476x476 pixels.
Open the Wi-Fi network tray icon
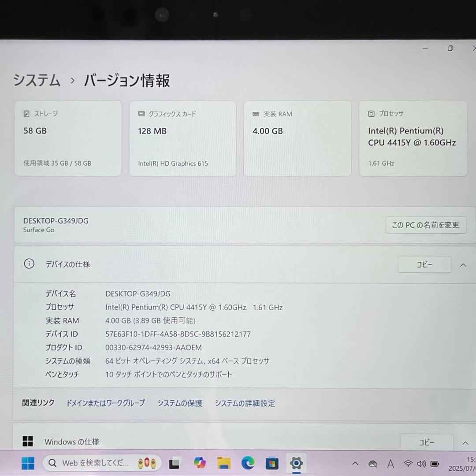click(x=408, y=464)
